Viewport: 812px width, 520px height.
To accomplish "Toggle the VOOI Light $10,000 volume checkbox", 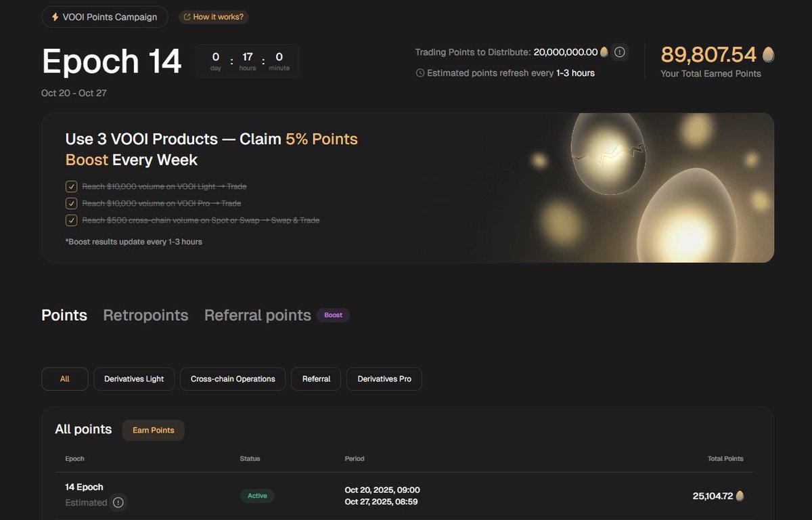I will 71,186.
